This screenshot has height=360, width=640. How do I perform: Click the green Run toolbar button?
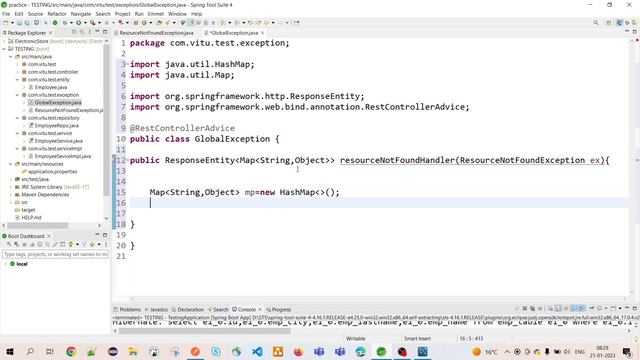78,23
